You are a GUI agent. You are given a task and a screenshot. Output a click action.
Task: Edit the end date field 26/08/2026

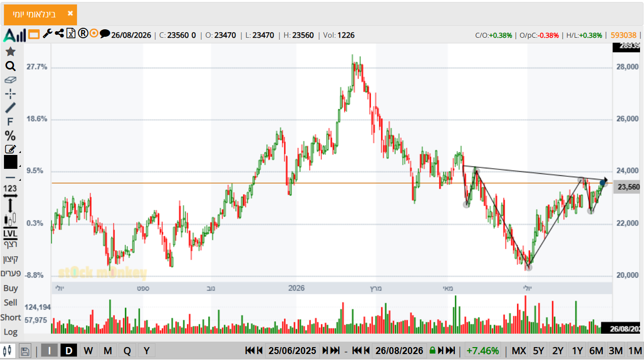pos(399,351)
